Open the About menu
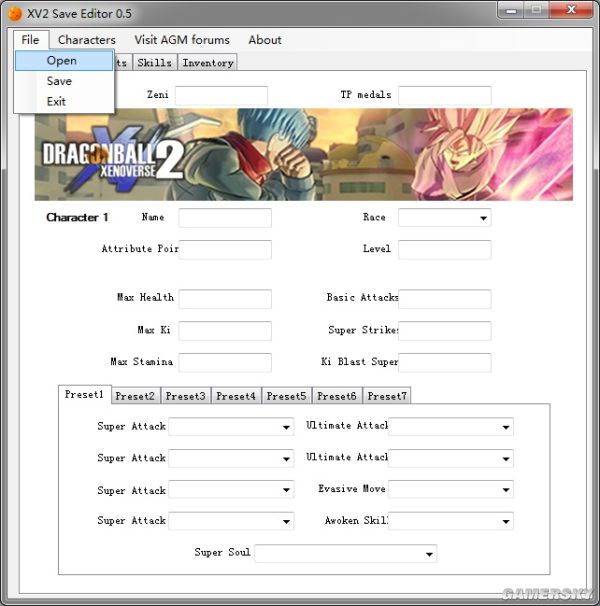 tap(265, 40)
